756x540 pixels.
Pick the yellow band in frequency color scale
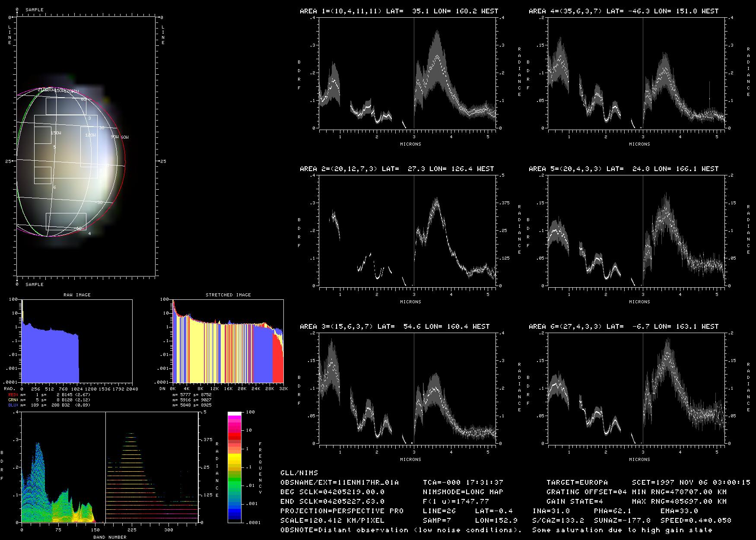pyautogui.click(x=235, y=458)
